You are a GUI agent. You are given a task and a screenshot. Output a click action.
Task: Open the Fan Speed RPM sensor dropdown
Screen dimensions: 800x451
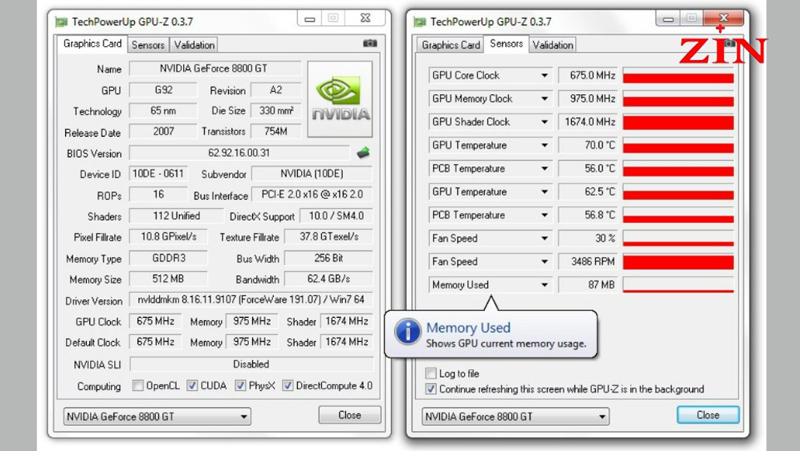tap(544, 262)
